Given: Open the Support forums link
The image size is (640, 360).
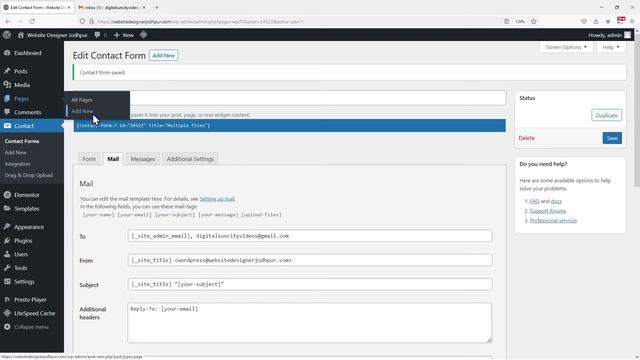Looking at the screenshot, I should tap(548, 211).
